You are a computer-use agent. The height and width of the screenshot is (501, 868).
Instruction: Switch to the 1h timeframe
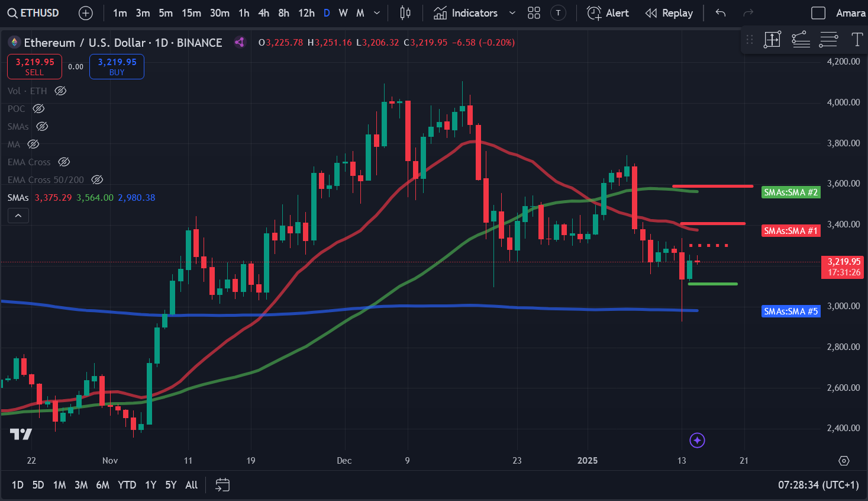click(x=244, y=13)
